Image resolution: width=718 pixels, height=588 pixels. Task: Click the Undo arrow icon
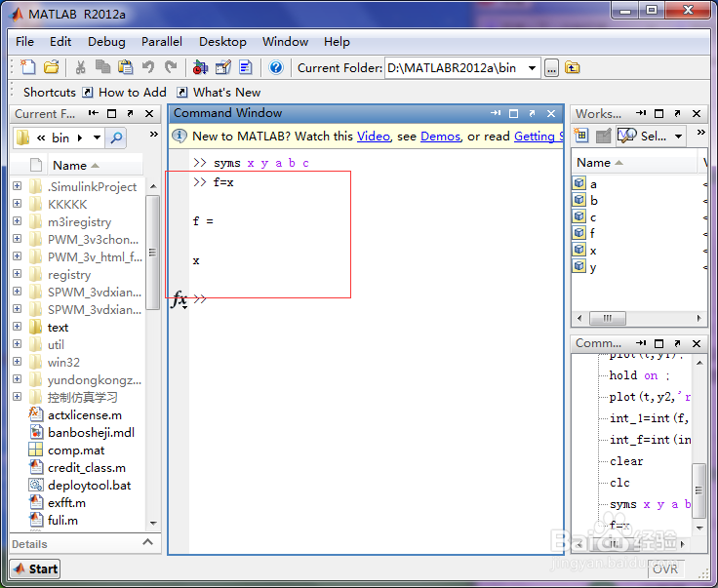[x=148, y=67]
